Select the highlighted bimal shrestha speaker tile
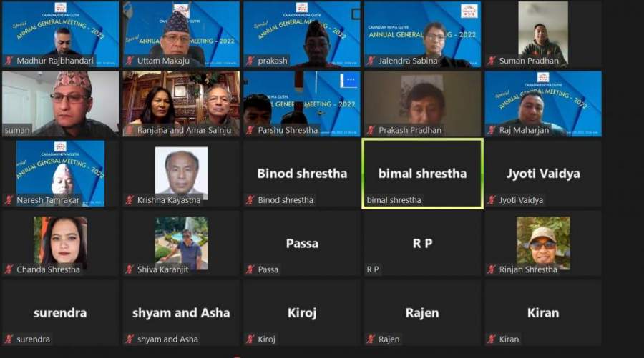The width and height of the screenshot is (644, 358). click(x=422, y=174)
